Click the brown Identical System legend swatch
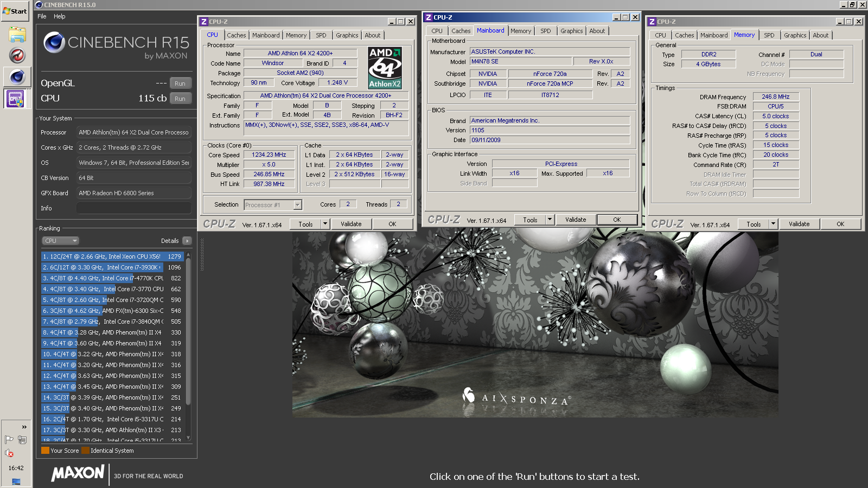Image resolution: width=868 pixels, height=488 pixels. tap(86, 450)
